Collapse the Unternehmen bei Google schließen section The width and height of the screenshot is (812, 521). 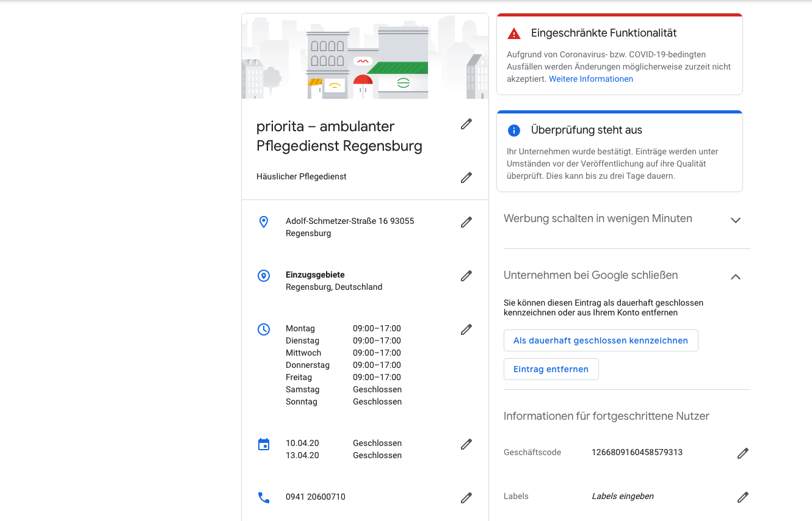coord(736,276)
